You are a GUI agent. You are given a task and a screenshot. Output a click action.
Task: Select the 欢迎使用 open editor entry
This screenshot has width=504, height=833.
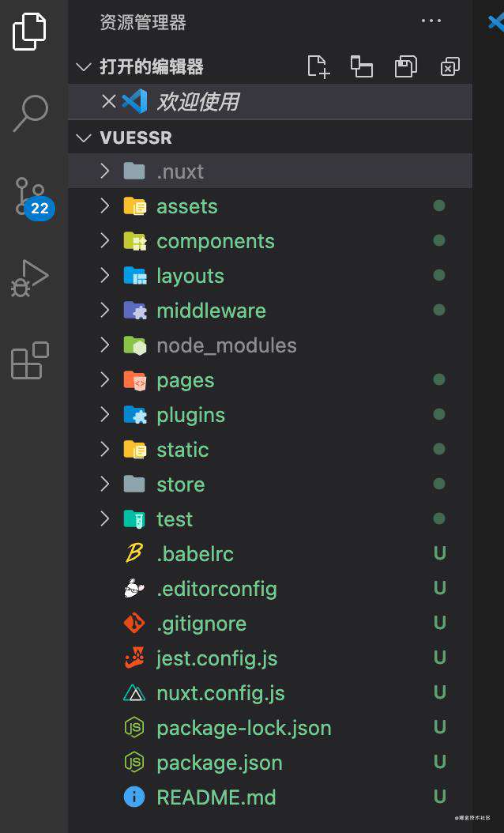tap(270, 101)
